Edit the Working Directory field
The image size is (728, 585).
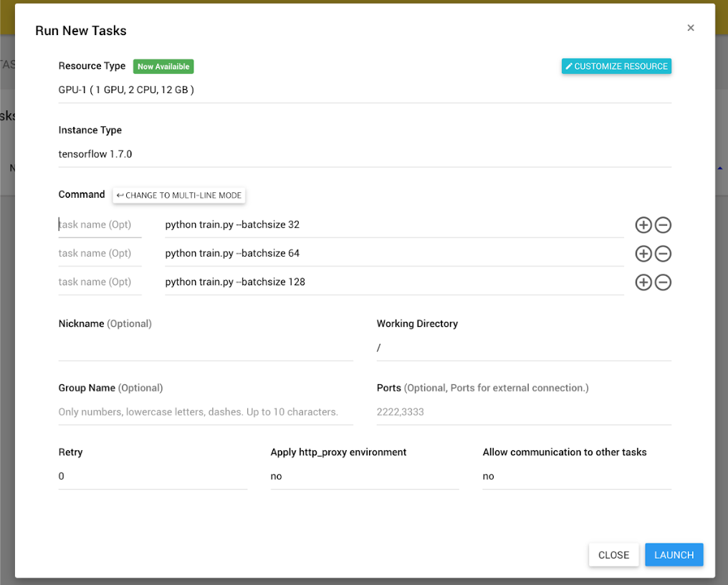[x=523, y=348]
